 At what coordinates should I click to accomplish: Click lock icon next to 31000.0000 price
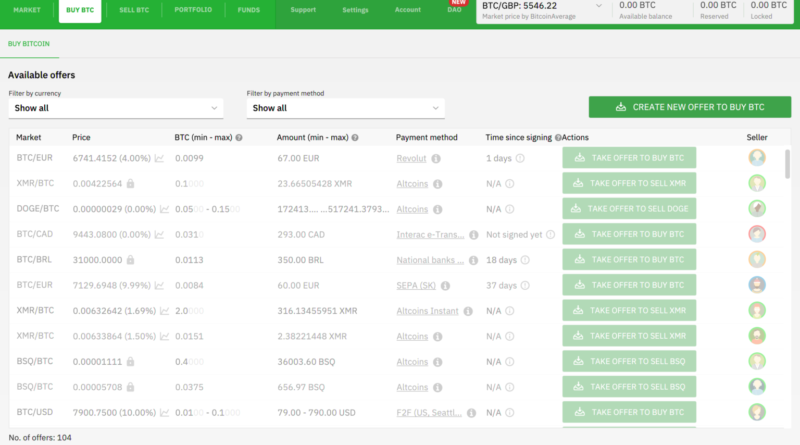(131, 260)
